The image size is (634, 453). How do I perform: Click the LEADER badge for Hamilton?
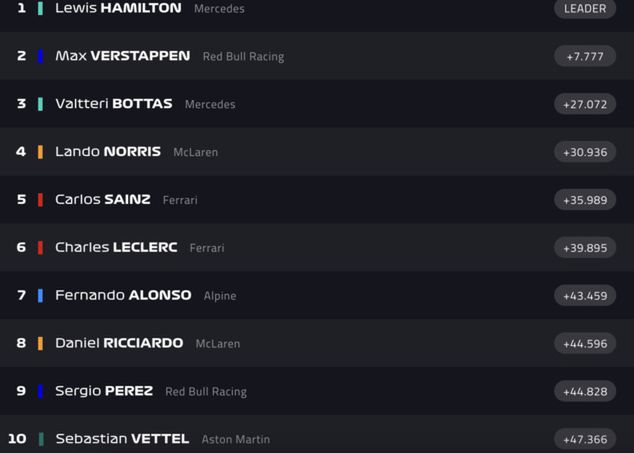coord(585,8)
